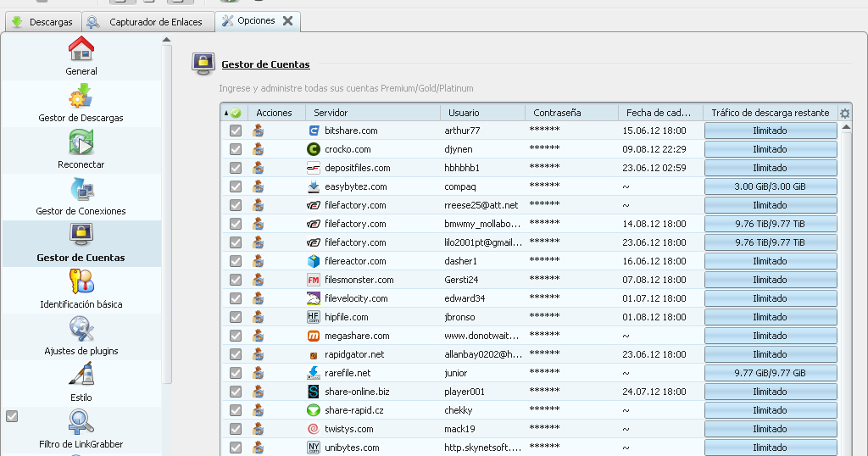
Task: Select username Gersti24 cell
Action: 461,280
